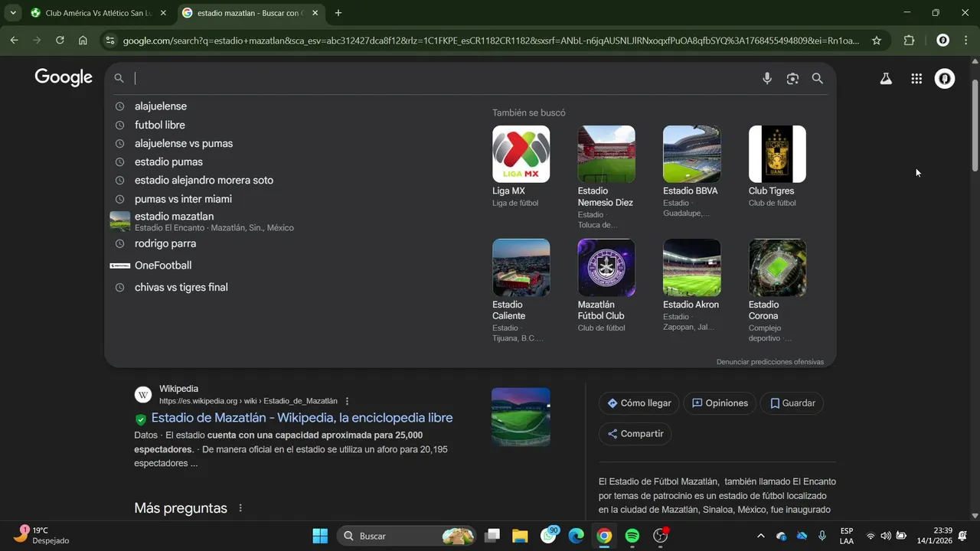Image resolution: width=980 pixels, height=551 pixels.
Task: Open Mazatlán Fútbol Club card
Action: coord(606,285)
